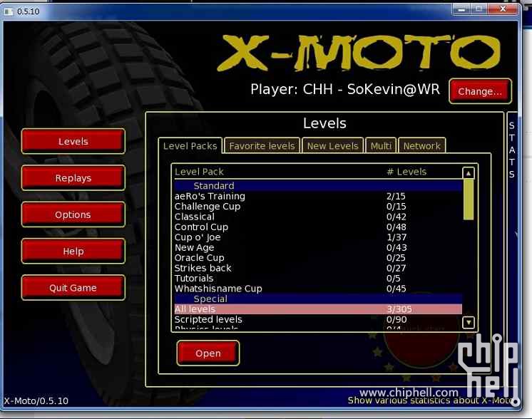Image resolution: width=532 pixels, height=419 pixels.
Task: Select the Cup o' Joe level pack
Action: 318,237
